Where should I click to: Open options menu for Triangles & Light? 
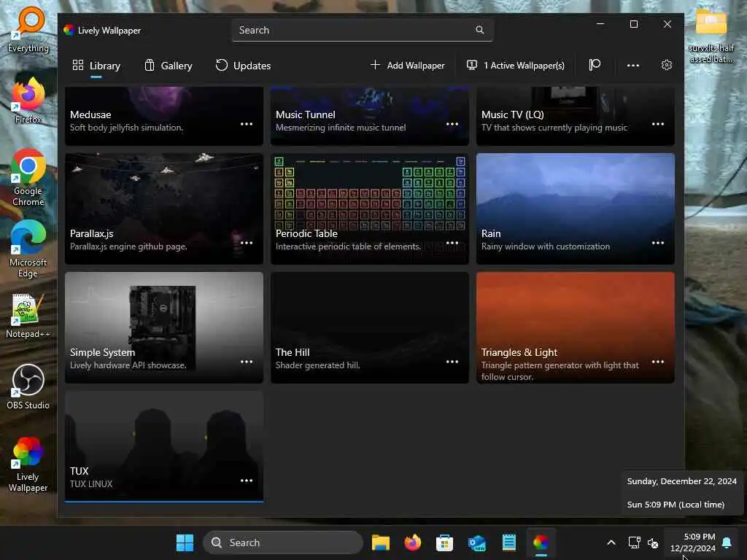[658, 362]
